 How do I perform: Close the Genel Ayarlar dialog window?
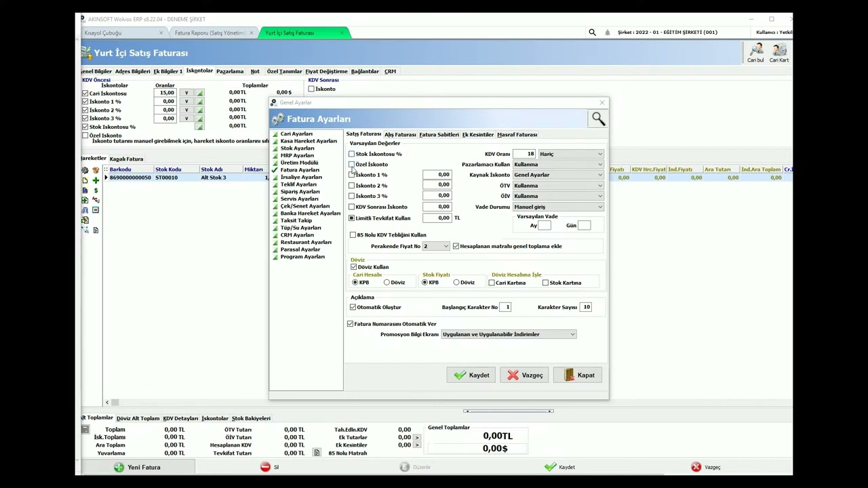(x=601, y=102)
